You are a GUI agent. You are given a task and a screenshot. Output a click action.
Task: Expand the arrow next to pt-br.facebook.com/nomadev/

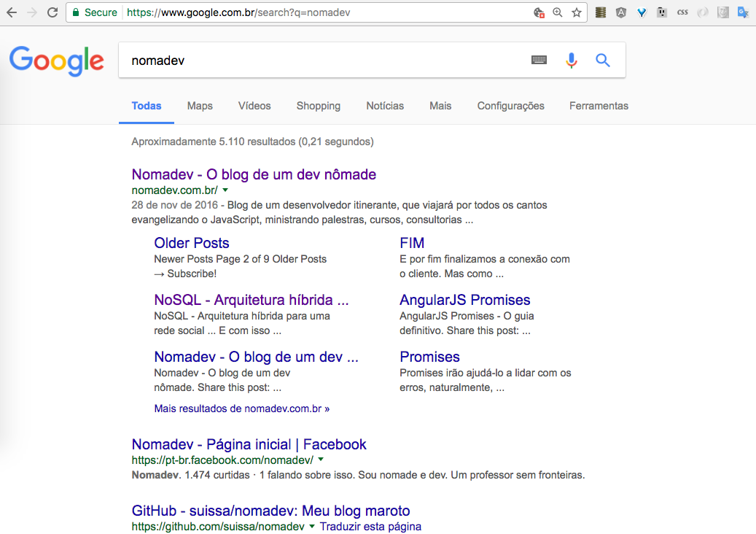click(321, 460)
